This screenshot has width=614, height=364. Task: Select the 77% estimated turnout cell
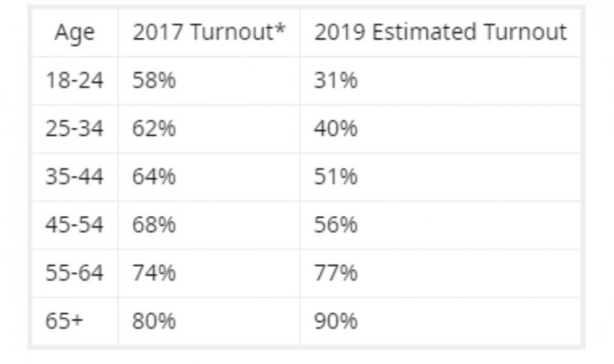336,273
